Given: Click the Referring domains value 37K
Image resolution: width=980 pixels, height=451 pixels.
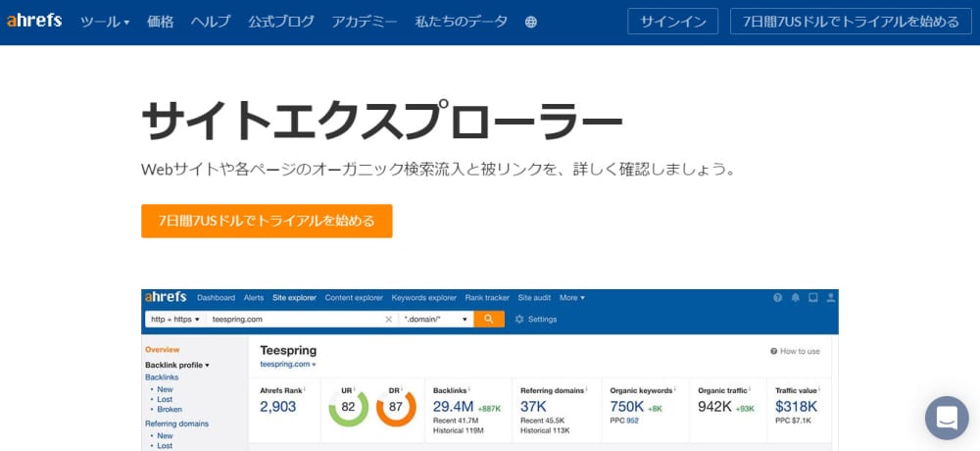Looking at the screenshot, I should coord(534,407).
